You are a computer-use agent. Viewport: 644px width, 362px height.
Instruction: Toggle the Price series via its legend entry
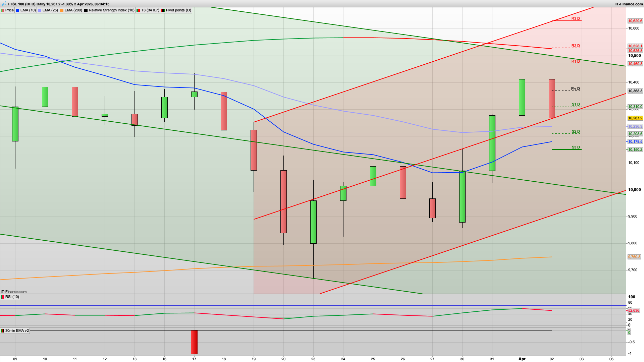[x=9, y=10]
